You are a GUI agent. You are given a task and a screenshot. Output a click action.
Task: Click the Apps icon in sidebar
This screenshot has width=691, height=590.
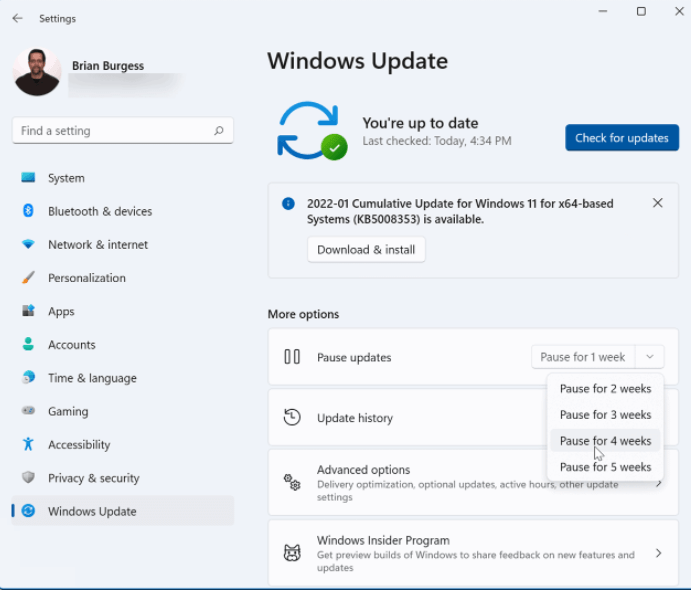(28, 311)
